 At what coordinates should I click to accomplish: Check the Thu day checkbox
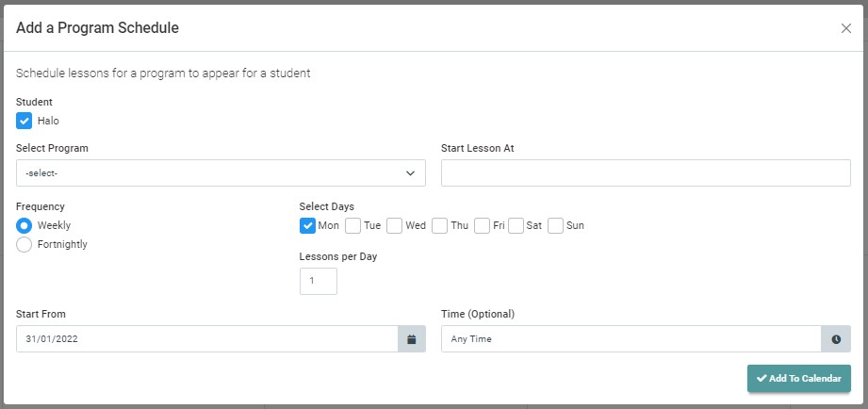(439, 226)
